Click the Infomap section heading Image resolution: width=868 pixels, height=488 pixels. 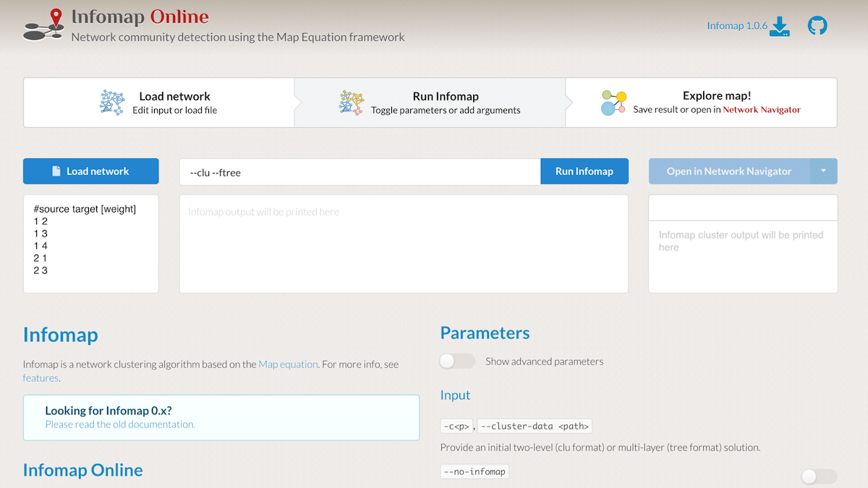coord(60,335)
